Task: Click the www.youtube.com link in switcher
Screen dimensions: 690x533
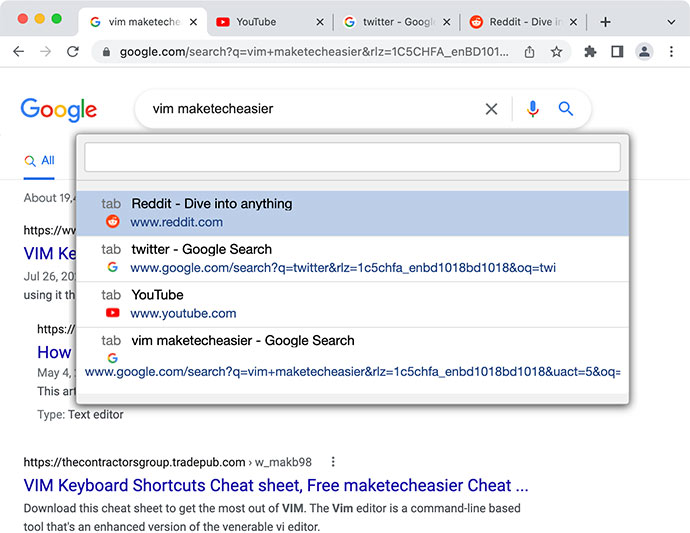Action: [183, 313]
